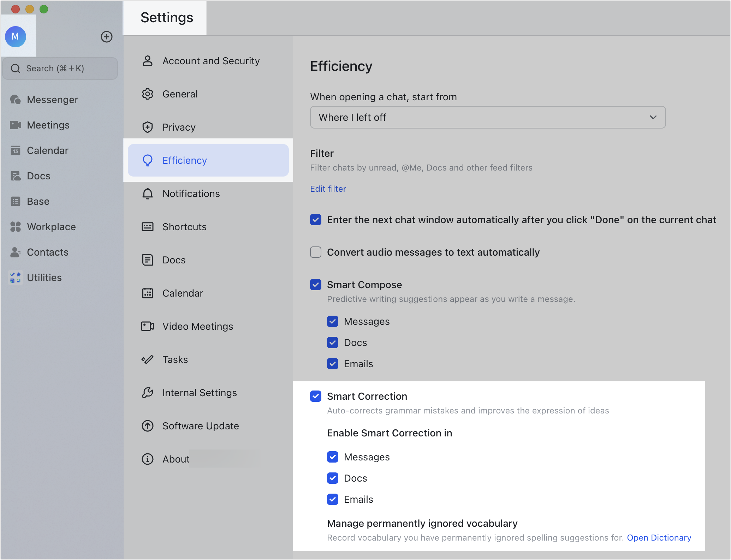
Task: Open the "Where I left off" dropdown
Action: [488, 117]
